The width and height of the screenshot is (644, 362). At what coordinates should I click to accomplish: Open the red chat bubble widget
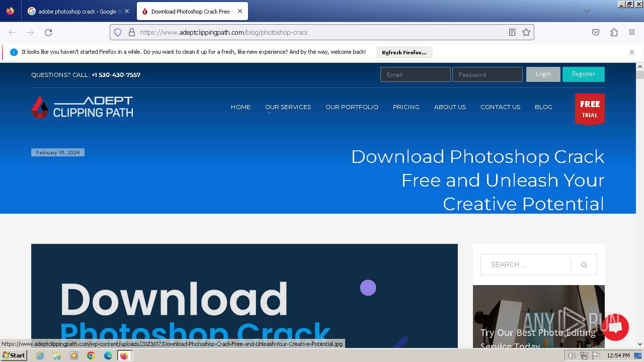click(615, 327)
